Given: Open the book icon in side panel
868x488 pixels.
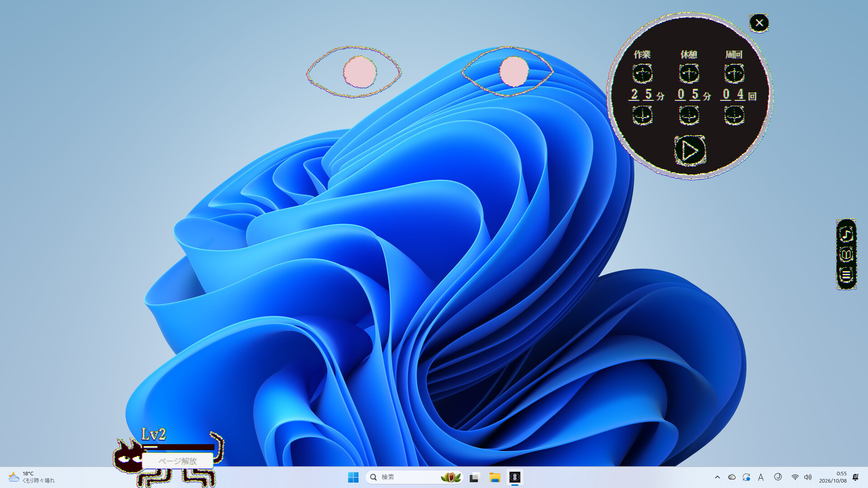Looking at the screenshot, I should point(846,255).
